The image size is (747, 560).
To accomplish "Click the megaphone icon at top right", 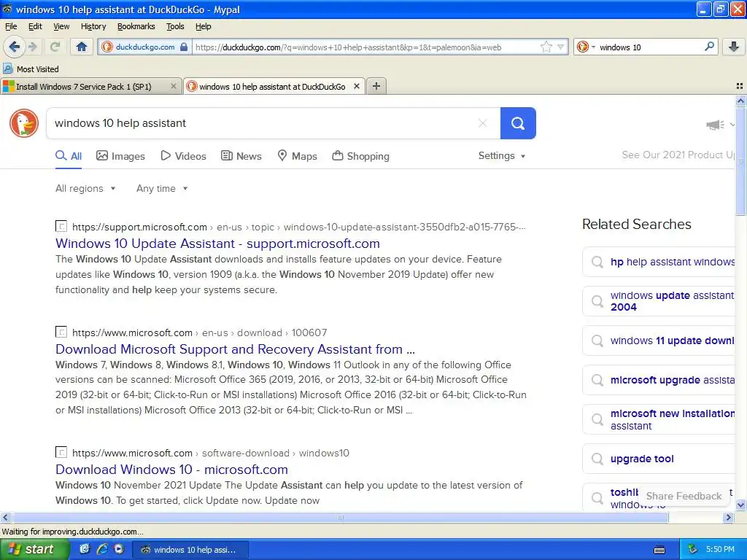I will 715,125.
